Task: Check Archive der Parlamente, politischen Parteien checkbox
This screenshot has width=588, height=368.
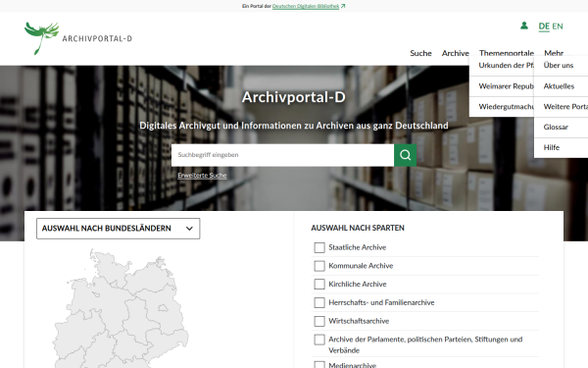Action: point(319,340)
